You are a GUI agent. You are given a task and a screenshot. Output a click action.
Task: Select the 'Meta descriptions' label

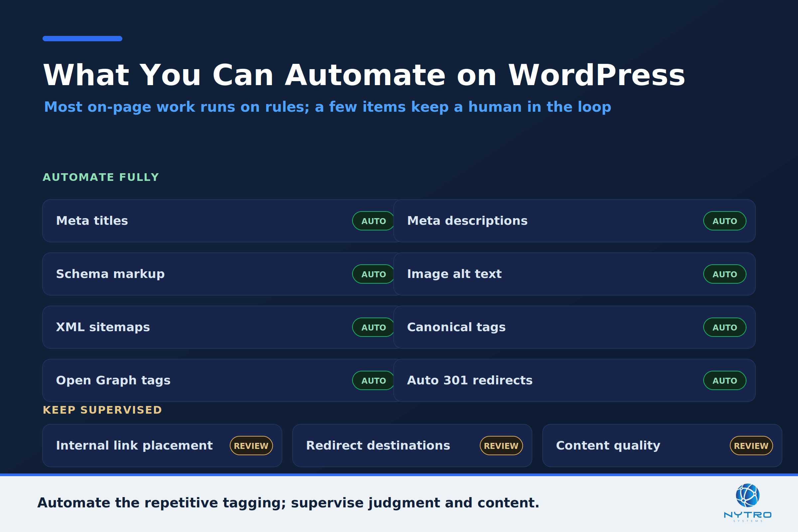pyautogui.click(x=467, y=221)
